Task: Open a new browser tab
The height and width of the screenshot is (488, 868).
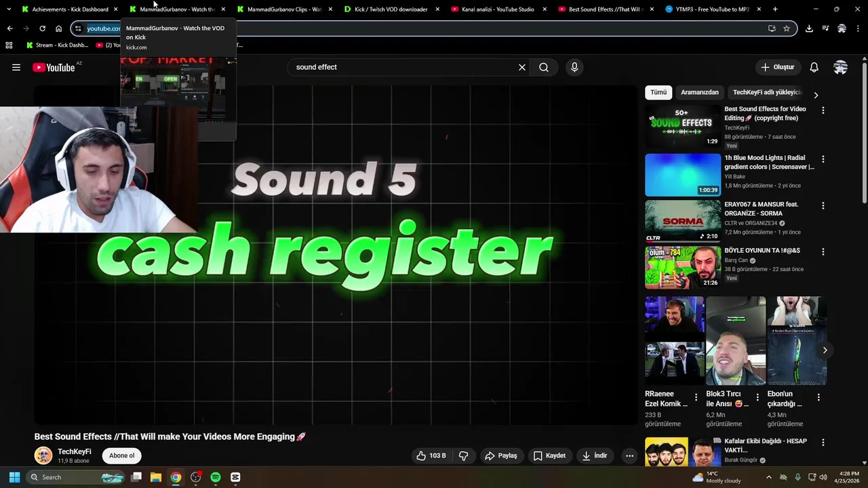Action: [x=775, y=9]
